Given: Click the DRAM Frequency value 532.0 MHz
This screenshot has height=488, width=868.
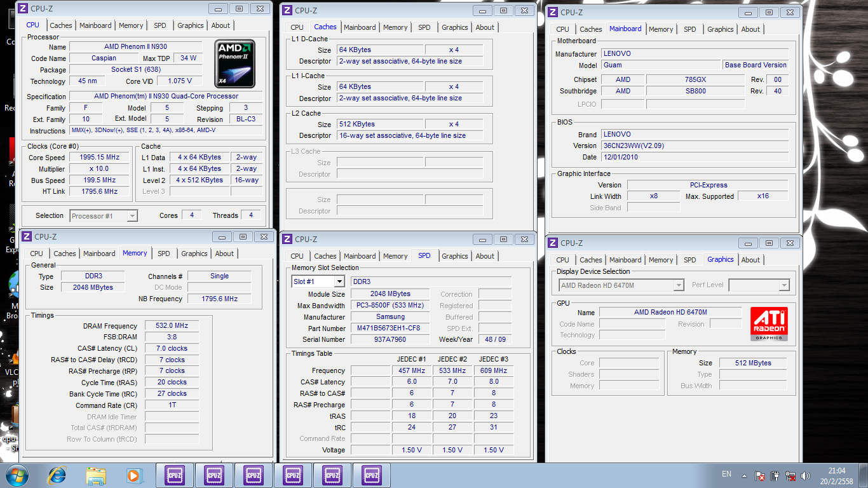Looking at the screenshot, I should (x=172, y=326).
